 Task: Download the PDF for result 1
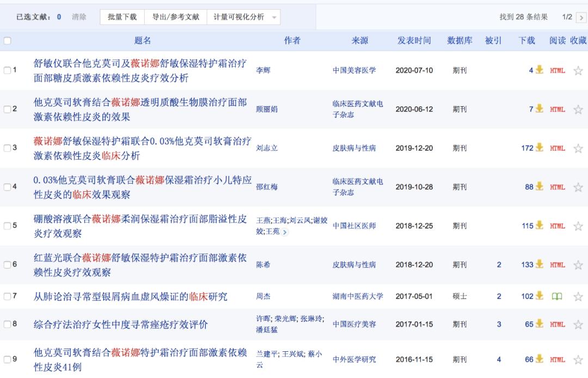pyautogui.click(x=539, y=69)
